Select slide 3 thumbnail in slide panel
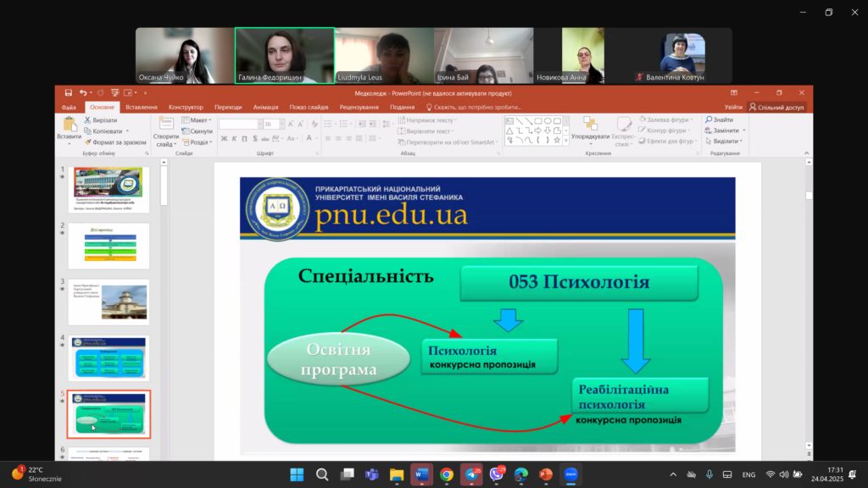Screen dimensions: 868x488 108,302
